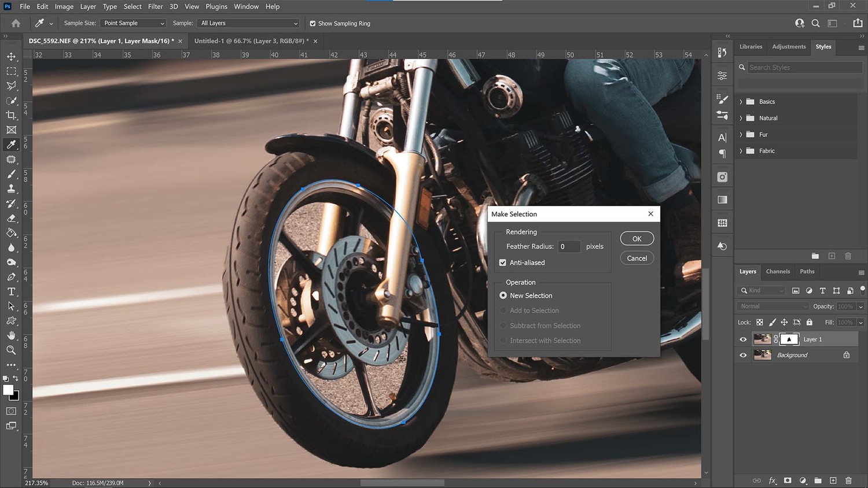Close the Make Selection dialog

pos(650,214)
